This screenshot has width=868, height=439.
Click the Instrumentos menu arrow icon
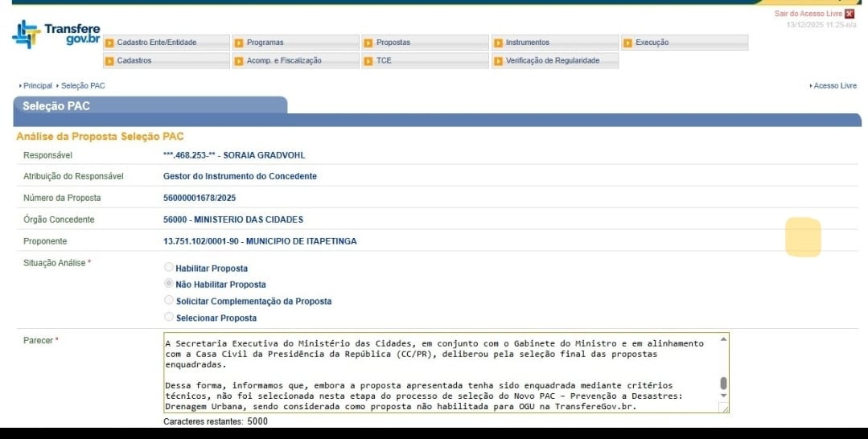click(498, 43)
